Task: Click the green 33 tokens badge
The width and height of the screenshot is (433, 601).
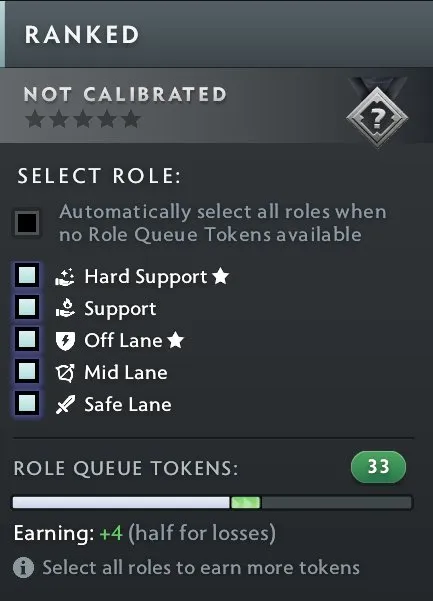Action: [378, 466]
